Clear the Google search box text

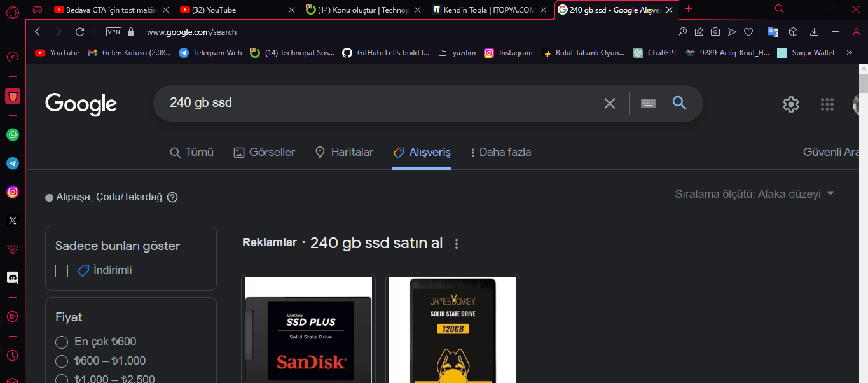tap(610, 103)
